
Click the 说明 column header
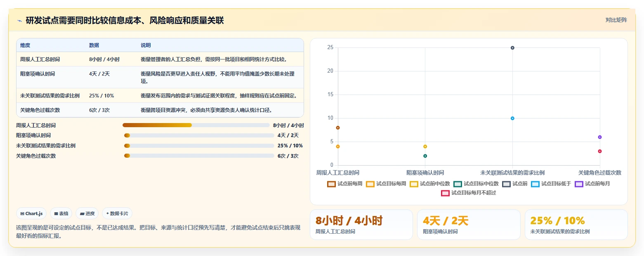(x=146, y=45)
